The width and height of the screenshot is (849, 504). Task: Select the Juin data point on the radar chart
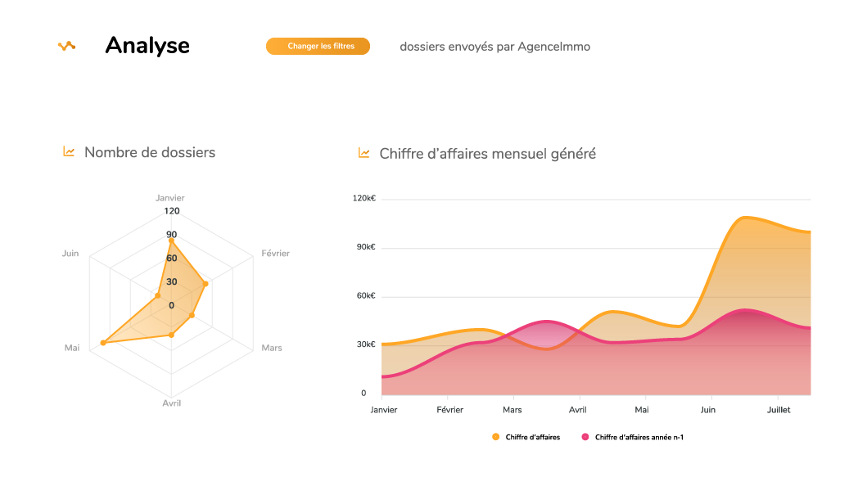click(157, 295)
